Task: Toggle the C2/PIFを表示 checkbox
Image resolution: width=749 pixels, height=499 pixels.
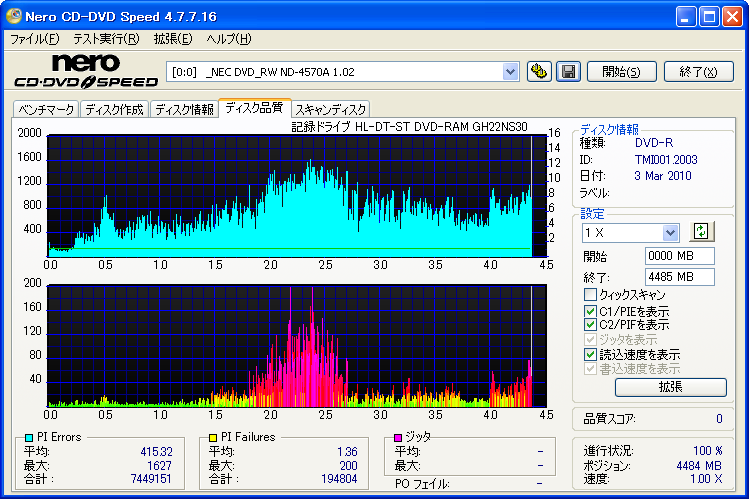Action: point(590,325)
